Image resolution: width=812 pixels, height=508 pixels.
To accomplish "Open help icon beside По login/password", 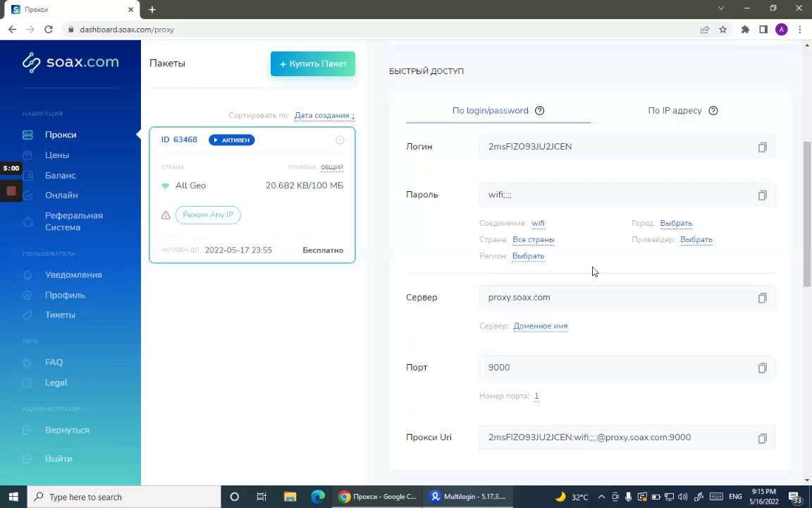I will coord(540,110).
